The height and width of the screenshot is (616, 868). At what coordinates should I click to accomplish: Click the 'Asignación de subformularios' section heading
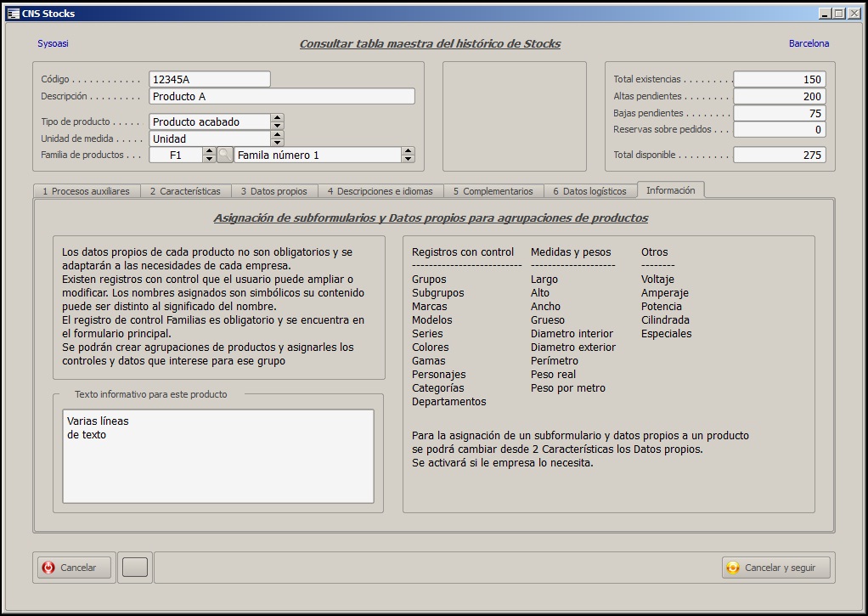[431, 218]
